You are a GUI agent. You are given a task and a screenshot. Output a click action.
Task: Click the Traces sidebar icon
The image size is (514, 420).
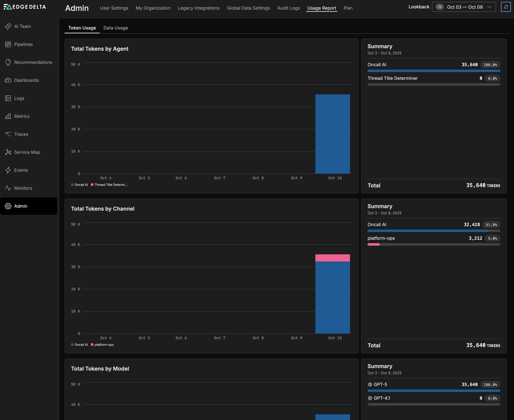click(8, 134)
